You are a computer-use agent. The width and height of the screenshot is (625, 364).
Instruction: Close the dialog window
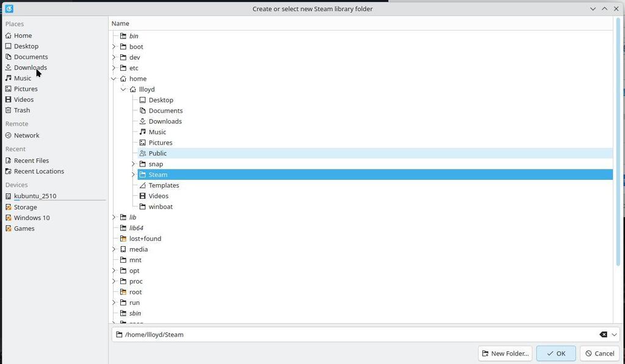click(616, 9)
